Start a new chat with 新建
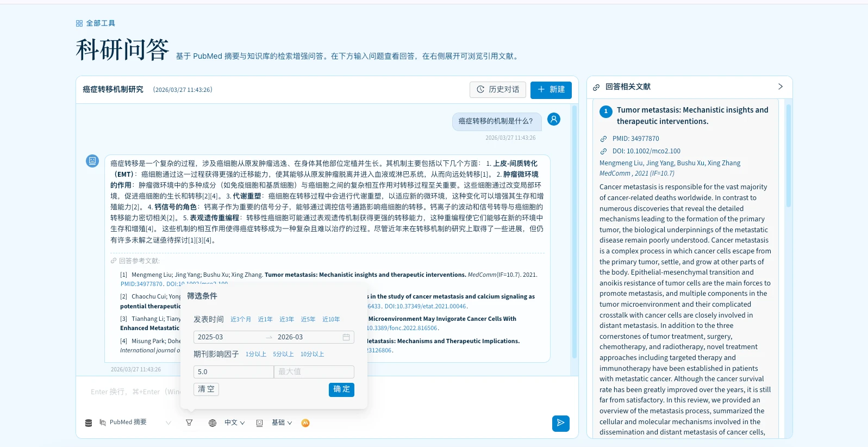 point(551,90)
